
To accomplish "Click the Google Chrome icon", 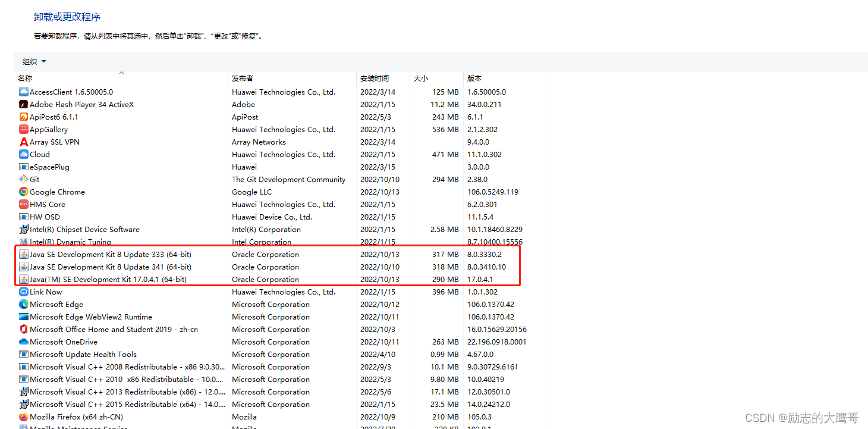I will coord(24,192).
